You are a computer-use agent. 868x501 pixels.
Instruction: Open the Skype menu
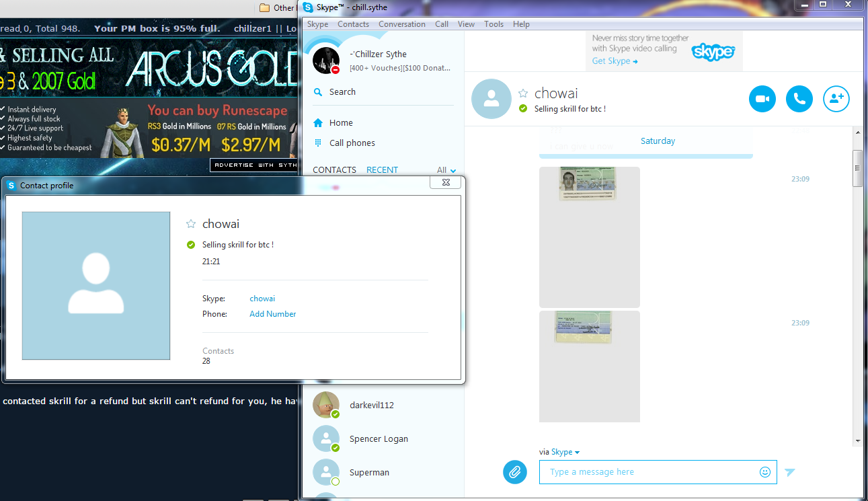tap(318, 24)
